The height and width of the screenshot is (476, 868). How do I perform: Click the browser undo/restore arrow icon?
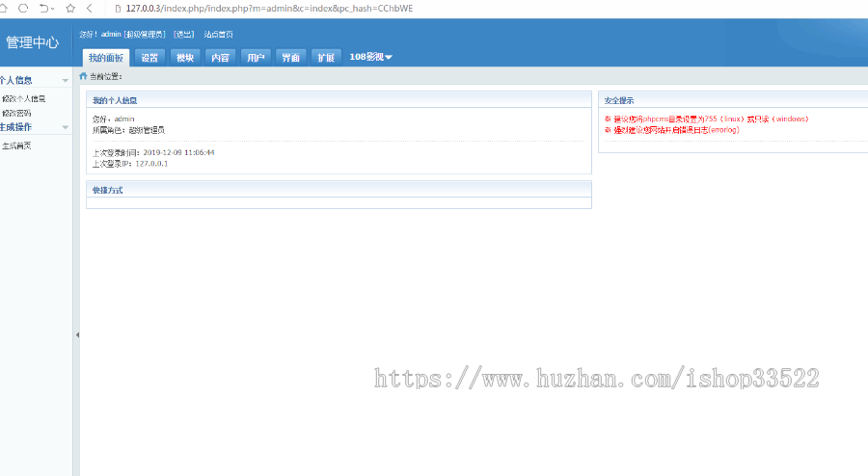coord(43,9)
